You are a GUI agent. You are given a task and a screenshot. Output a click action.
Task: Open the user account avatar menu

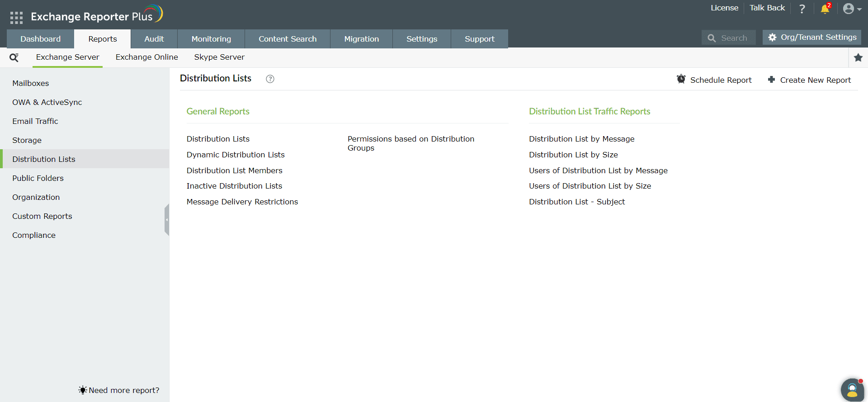(x=852, y=9)
